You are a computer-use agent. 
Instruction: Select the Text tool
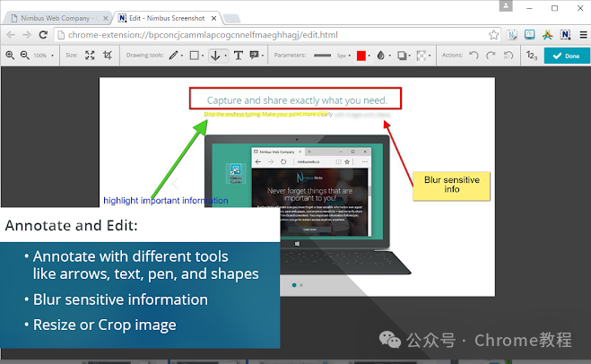[x=239, y=56]
